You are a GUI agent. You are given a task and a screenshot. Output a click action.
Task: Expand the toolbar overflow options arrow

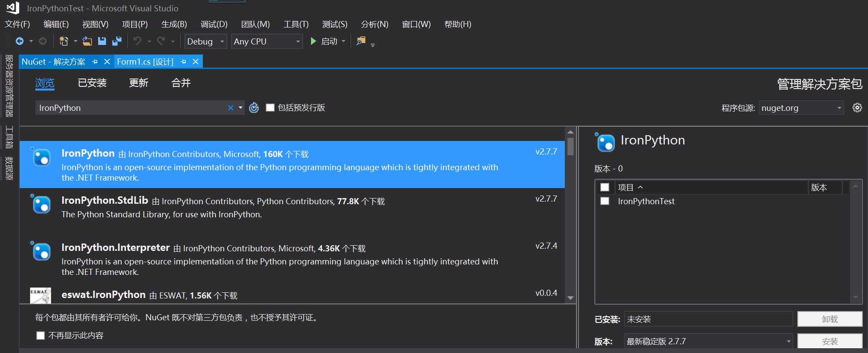(x=372, y=45)
